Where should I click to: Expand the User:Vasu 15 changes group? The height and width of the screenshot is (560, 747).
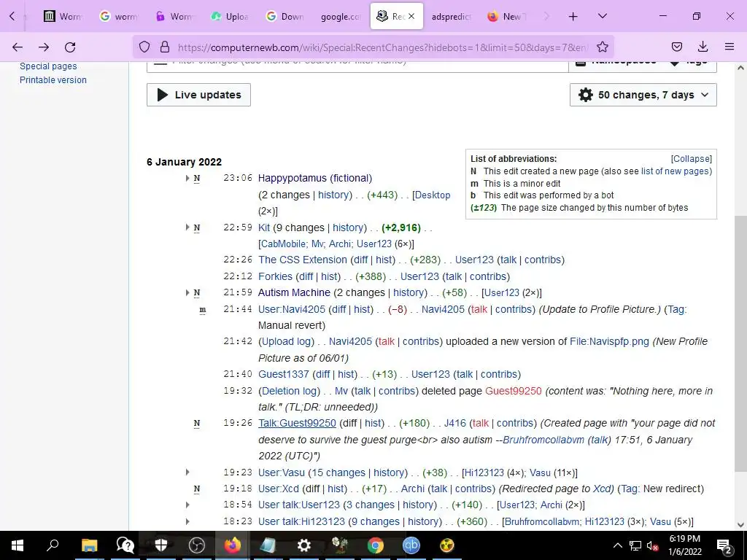point(187,472)
